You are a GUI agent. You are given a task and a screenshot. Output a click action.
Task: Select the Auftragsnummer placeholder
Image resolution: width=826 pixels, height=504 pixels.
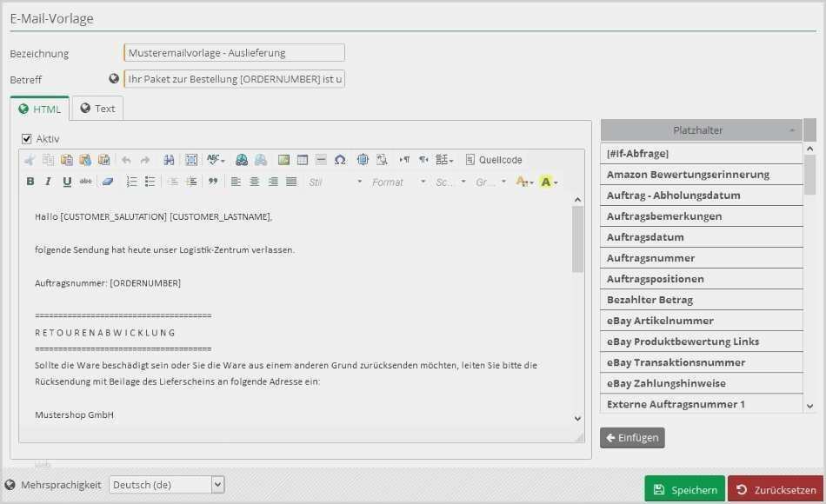701,258
